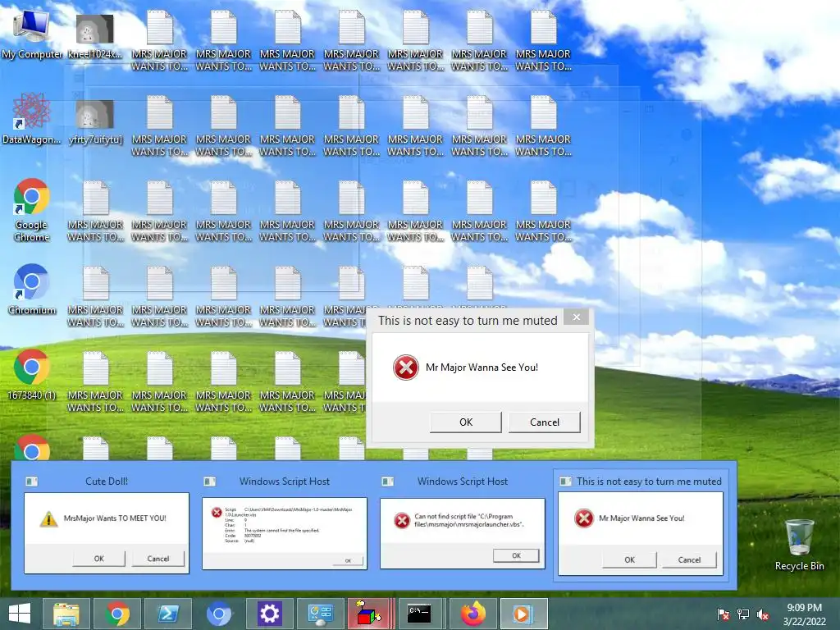Open the clock showing 9:09 PM
Viewport: 840px width, 630px height.
click(805, 614)
